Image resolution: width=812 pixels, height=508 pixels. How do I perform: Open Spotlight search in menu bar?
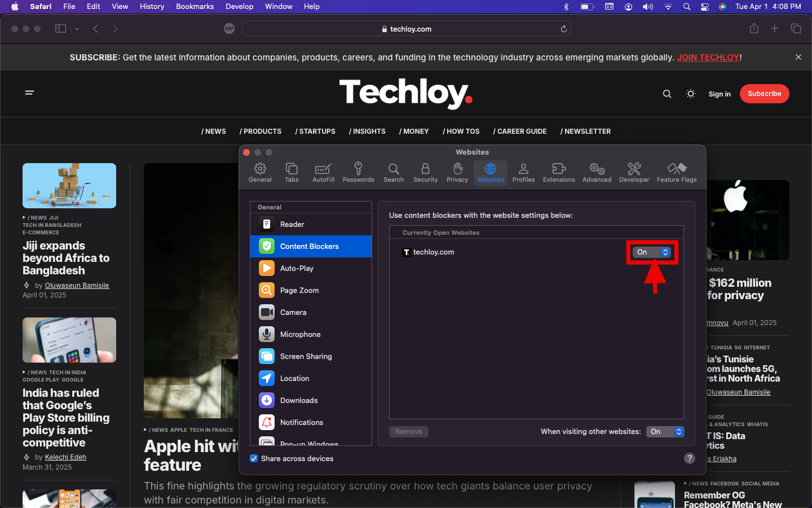pyautogui.click(x=686, y=7)
